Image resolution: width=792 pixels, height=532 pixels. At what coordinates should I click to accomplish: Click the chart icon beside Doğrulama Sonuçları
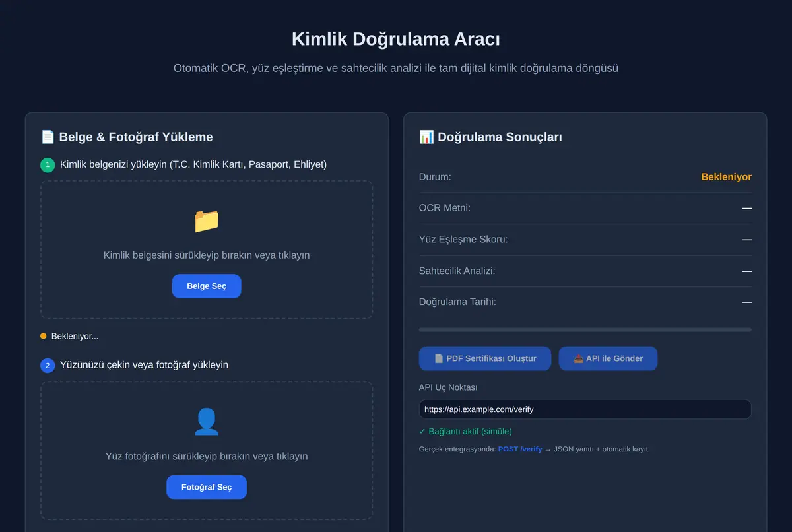[426, 137]
